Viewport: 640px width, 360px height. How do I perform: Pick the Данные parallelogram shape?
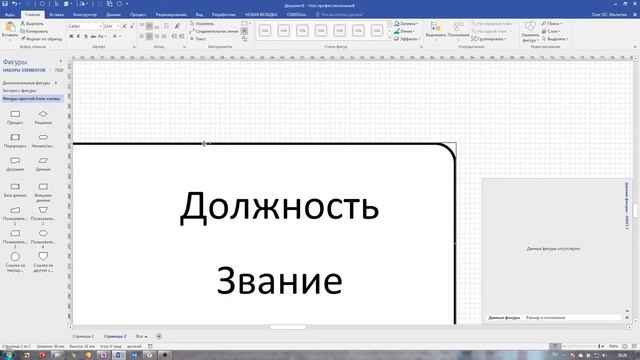point(43,163)
